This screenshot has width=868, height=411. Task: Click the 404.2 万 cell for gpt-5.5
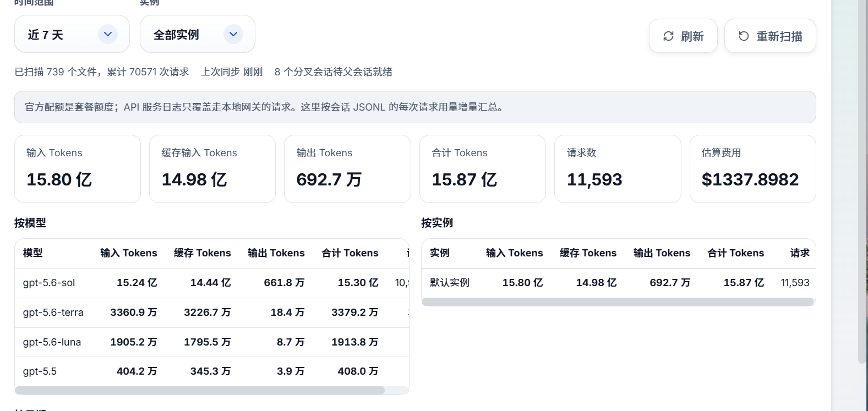(x=137, y=371)
